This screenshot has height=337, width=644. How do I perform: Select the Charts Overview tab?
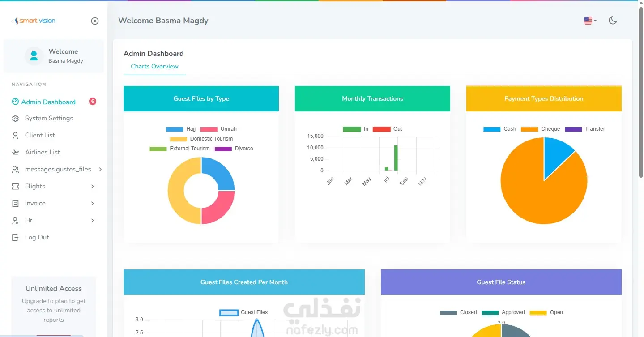[154, 66]
